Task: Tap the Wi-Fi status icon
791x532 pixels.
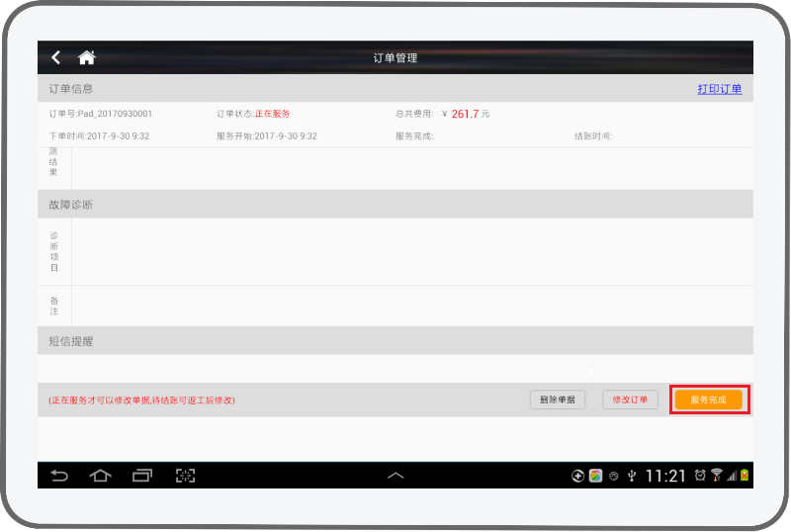Action: point(716,476)
